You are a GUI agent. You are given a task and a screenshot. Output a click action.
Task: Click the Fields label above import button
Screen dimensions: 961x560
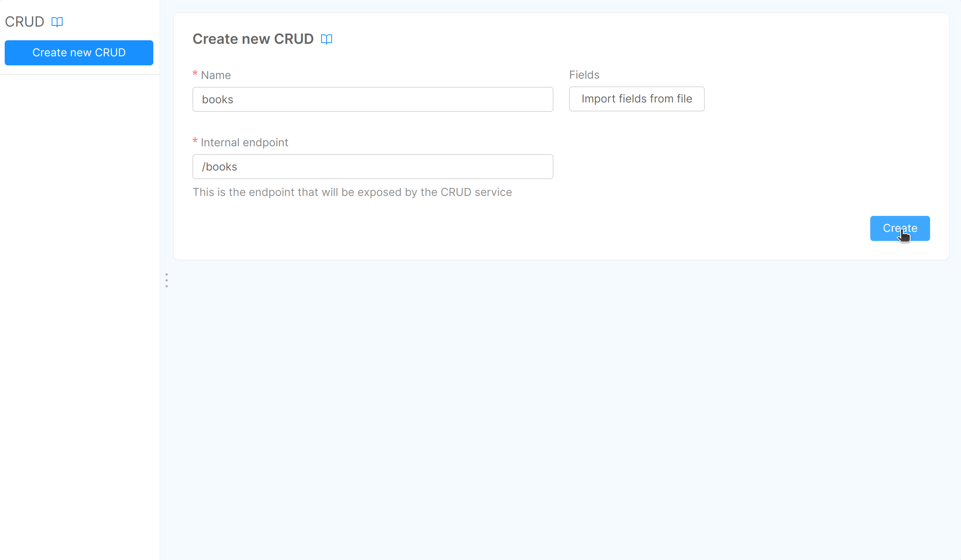pyautogui.click(x=584, y=75)
